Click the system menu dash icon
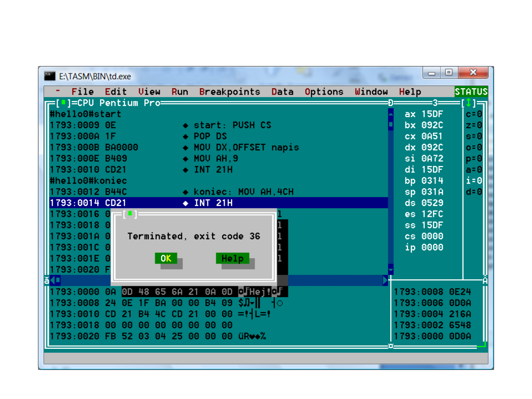532x399 pixels. tap(58, 92)
